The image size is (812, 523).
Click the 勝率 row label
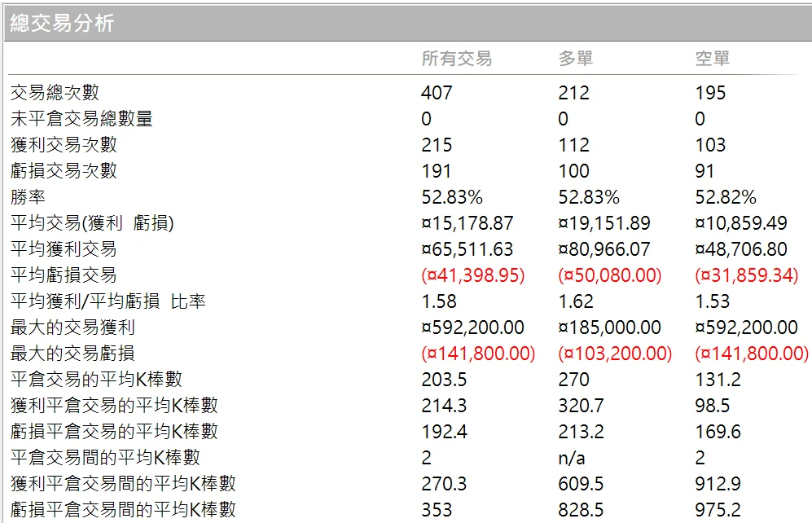tap(28, 197)
